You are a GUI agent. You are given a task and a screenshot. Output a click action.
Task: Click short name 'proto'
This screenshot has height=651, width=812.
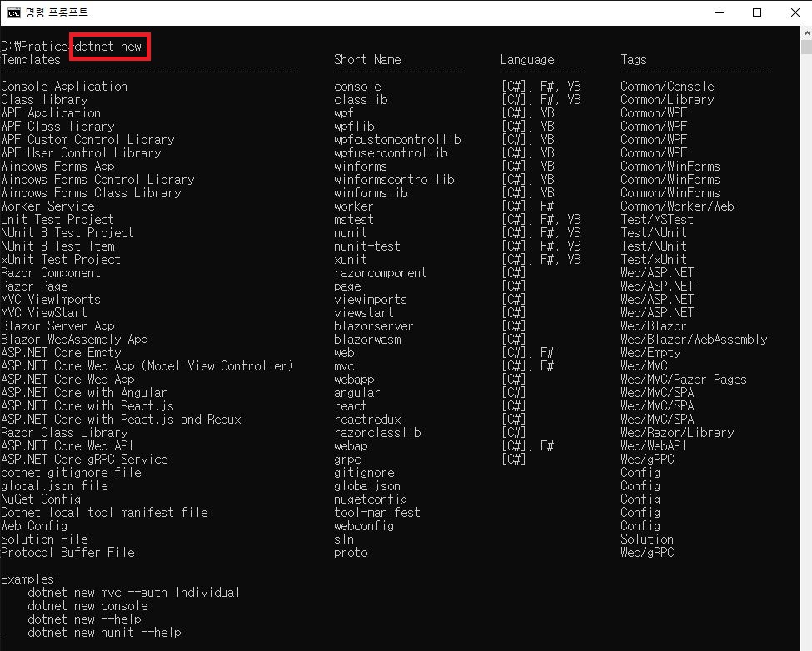351,553
